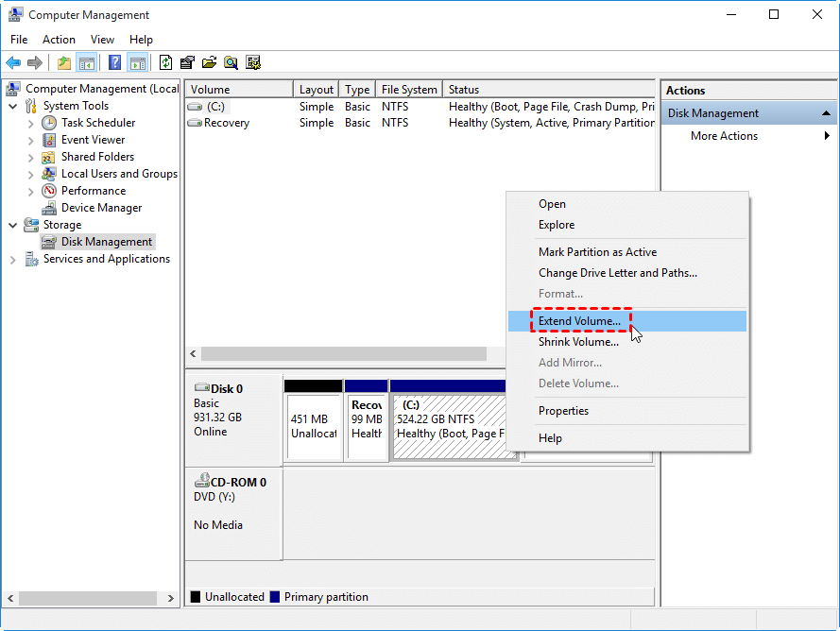Image resolution: width=840 pixels, height=631 pixels.
Task: Open the Action menu
Action: 59,39
